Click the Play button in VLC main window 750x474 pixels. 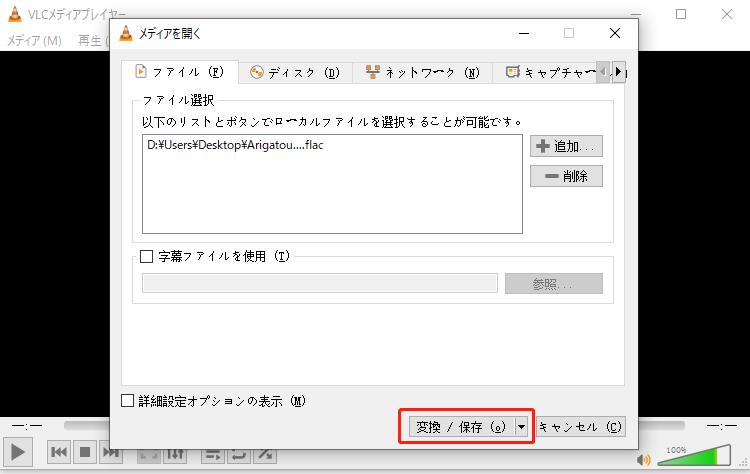[18, 452]
